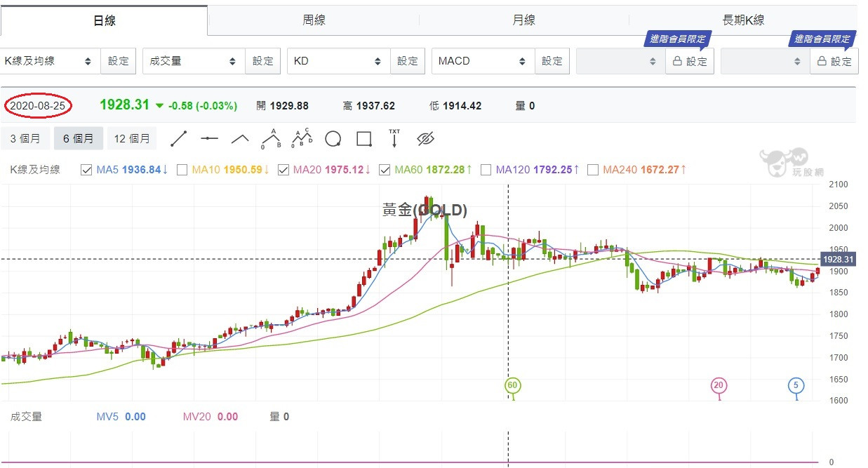This screenshot has height=468, width=868.
Task: Open the MACD indicator dropdown
Action: [x=483, y=61]
